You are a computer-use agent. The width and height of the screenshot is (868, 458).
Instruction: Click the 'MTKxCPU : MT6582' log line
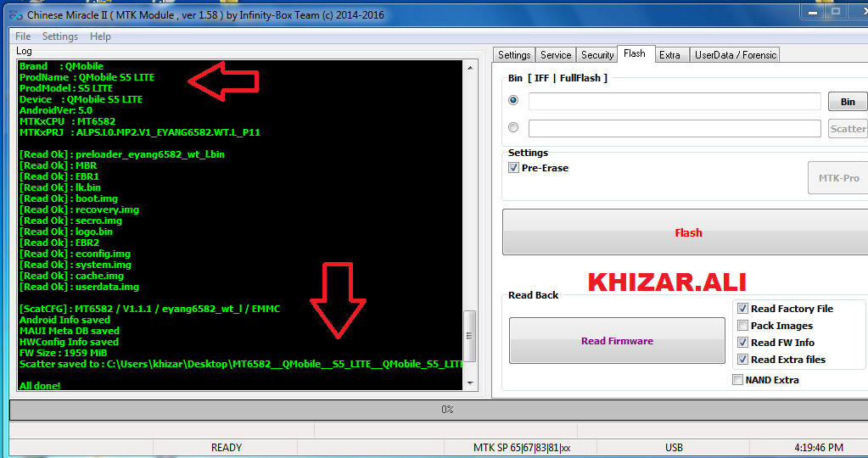click(x=68, y=121)
